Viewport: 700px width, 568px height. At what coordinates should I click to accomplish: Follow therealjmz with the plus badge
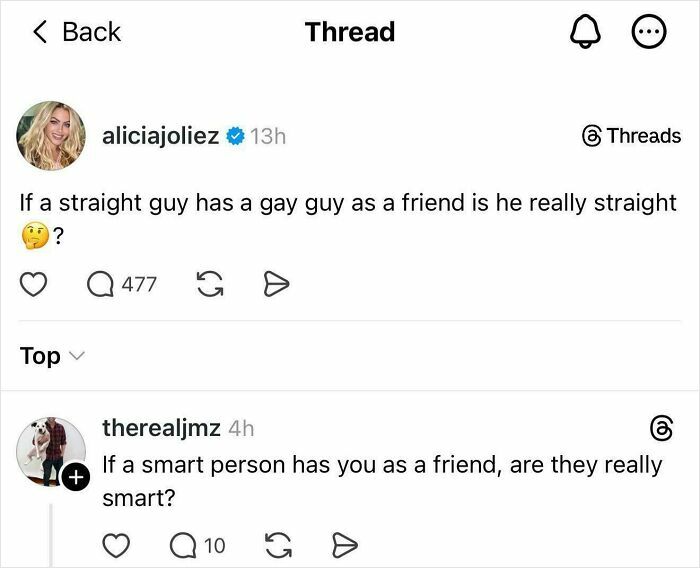76,479
